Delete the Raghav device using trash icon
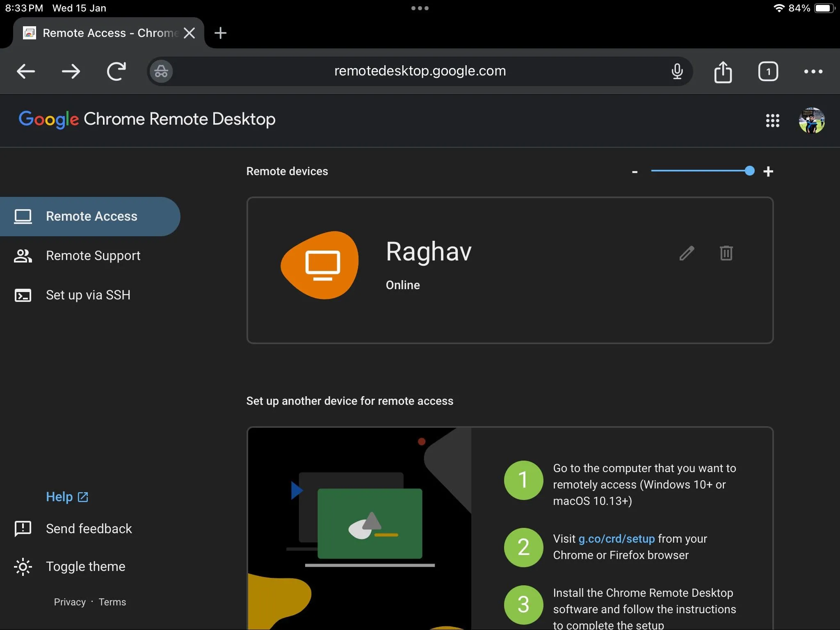840x630 pixels. click(726, 253)
